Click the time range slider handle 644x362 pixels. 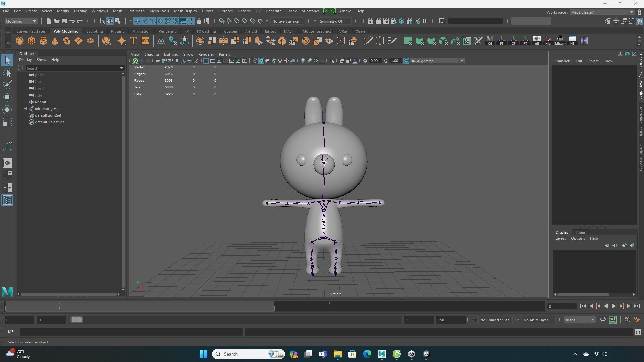(x=76, y=320)
